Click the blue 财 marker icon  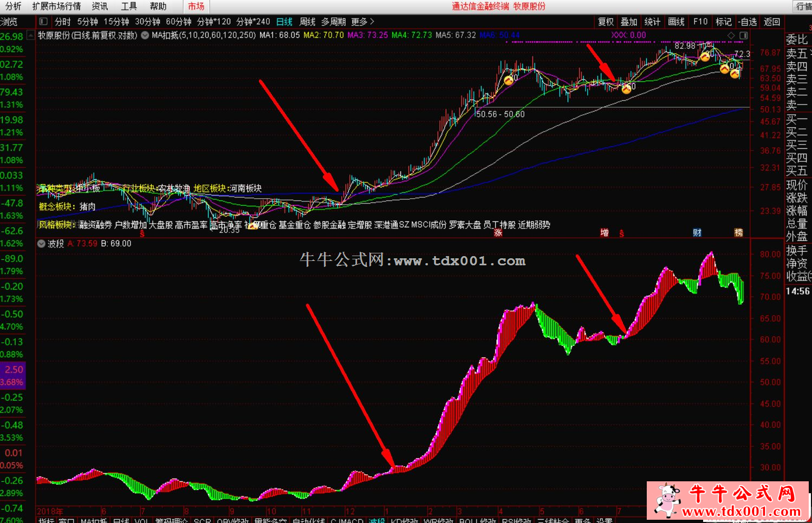697,232
